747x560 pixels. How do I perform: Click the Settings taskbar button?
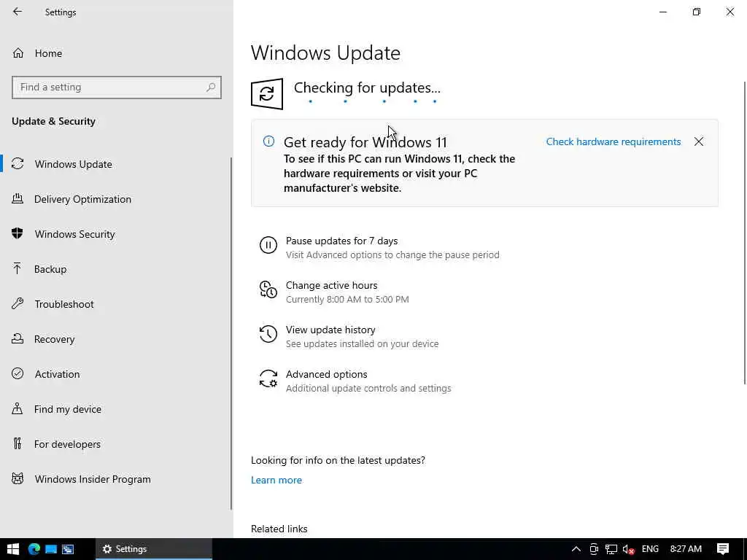[153, 549]
